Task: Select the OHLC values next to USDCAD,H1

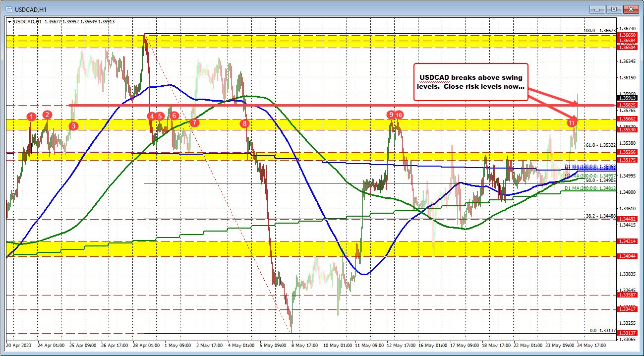Action: tap(79, 21)
